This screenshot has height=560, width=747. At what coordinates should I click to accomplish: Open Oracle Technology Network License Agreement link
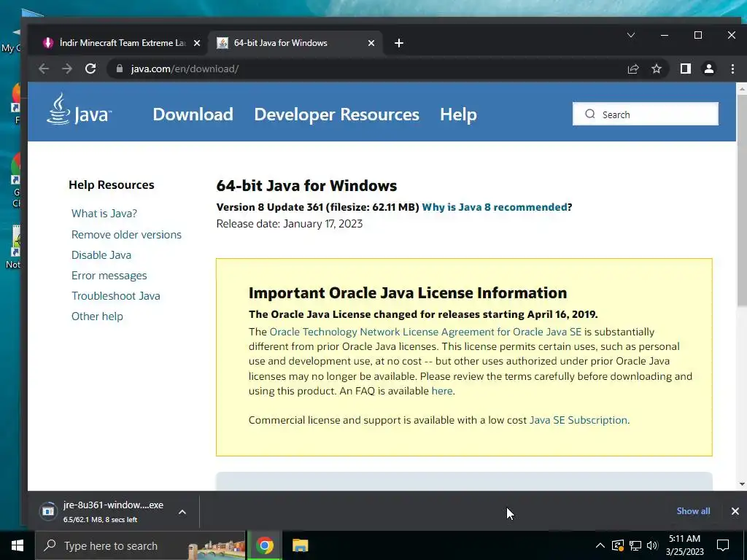point(425,332)
